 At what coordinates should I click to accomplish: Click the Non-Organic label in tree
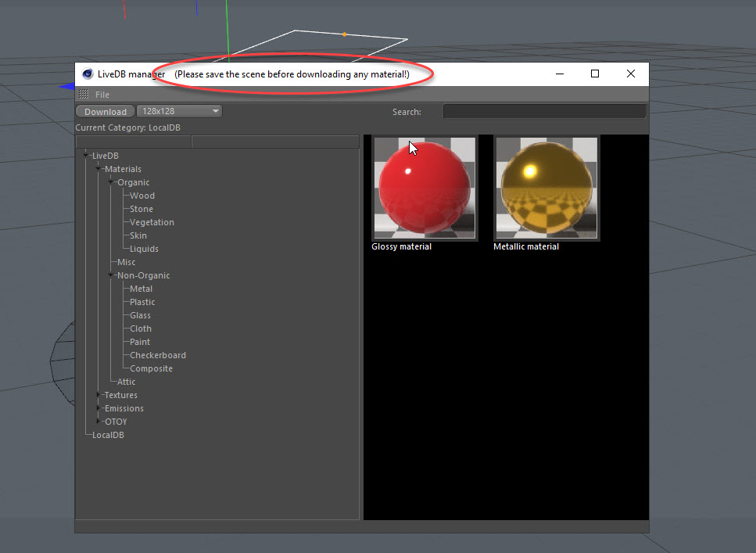(x=144, y=275)
